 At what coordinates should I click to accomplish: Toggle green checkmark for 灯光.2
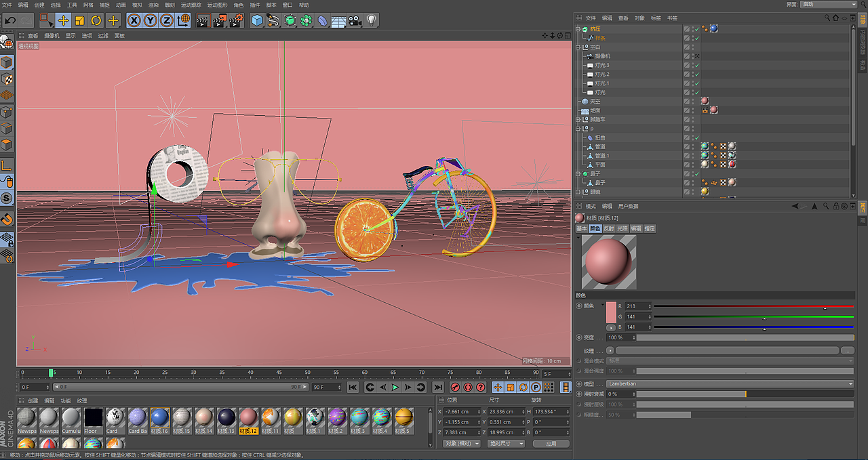[696, 74]
